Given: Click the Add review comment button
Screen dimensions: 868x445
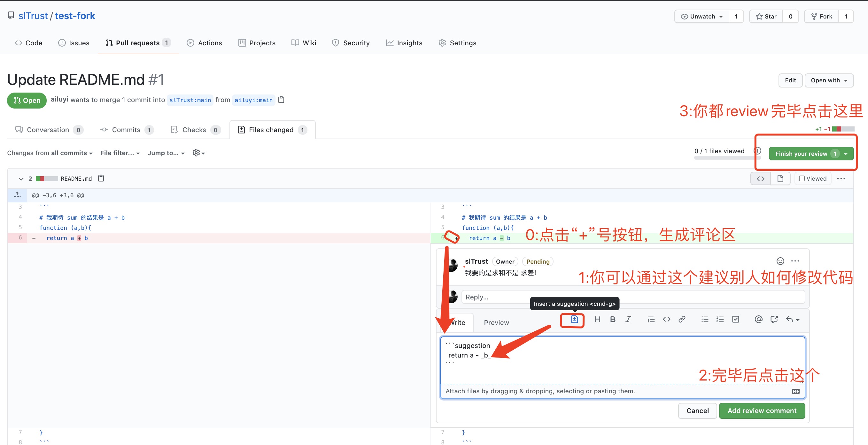Looking at the screenshot, I should click(762, 411).
